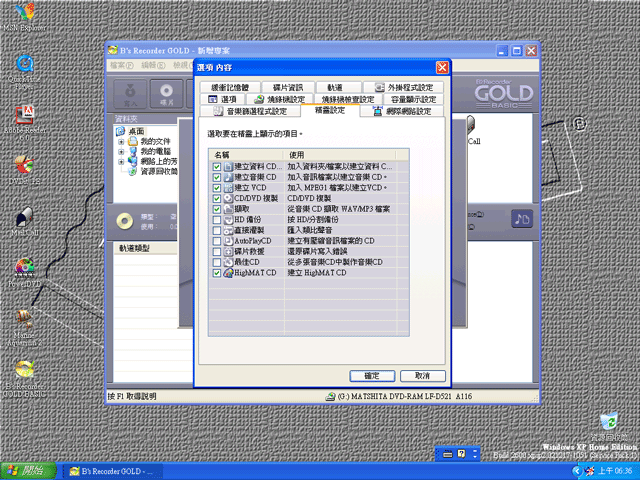Uncheck the 建立 VCD checkbox

click(x=217, y=188)
